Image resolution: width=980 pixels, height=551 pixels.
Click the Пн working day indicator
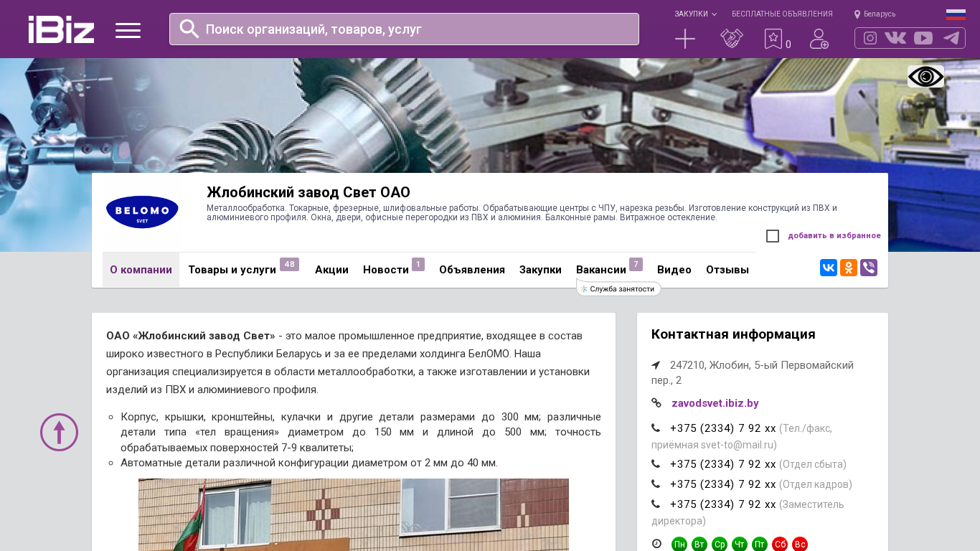[x=679, y=545]
